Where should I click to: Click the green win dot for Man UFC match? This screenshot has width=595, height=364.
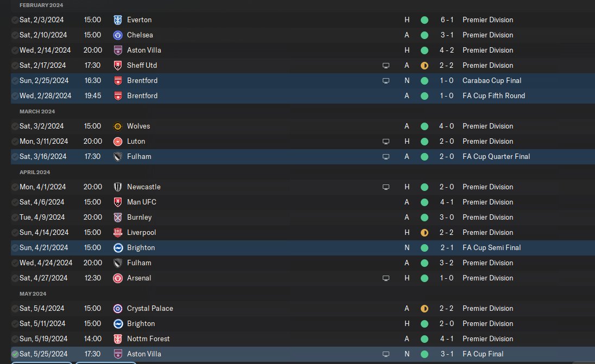[x=425, y=202]
